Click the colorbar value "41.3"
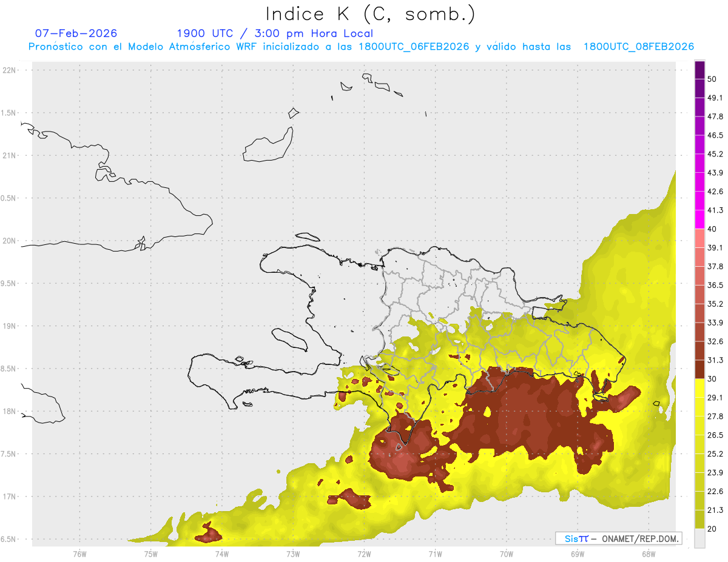 pyautogui.click(x=715, y=210)
